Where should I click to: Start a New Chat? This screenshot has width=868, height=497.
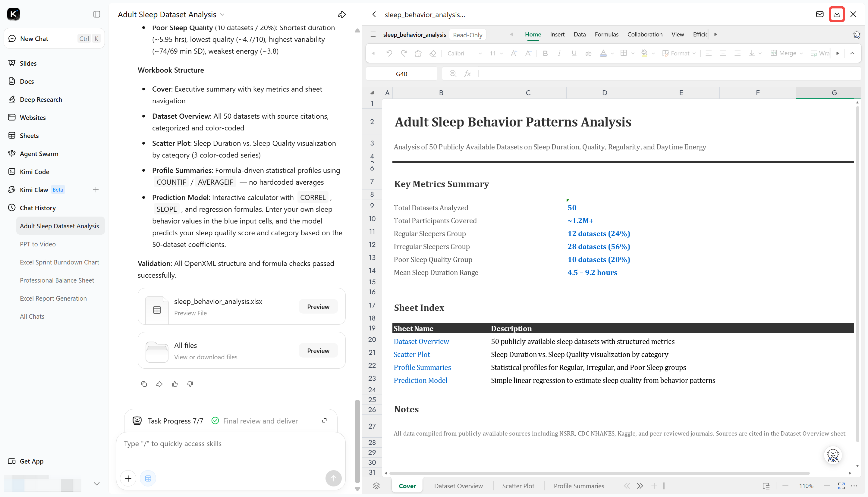[x=54, y=38]
